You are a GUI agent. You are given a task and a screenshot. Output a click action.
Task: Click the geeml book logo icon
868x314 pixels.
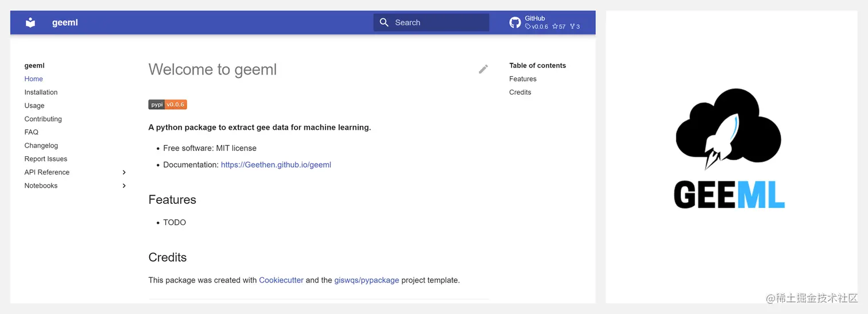[30, 22]
